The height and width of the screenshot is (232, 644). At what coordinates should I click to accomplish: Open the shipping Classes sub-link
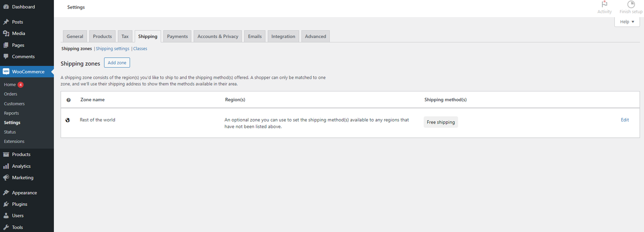(140, 49)
